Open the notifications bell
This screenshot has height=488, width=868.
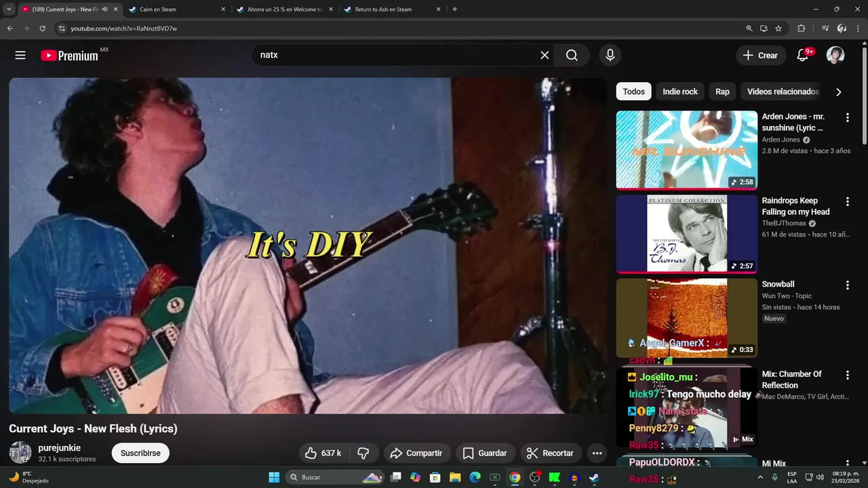803,56
